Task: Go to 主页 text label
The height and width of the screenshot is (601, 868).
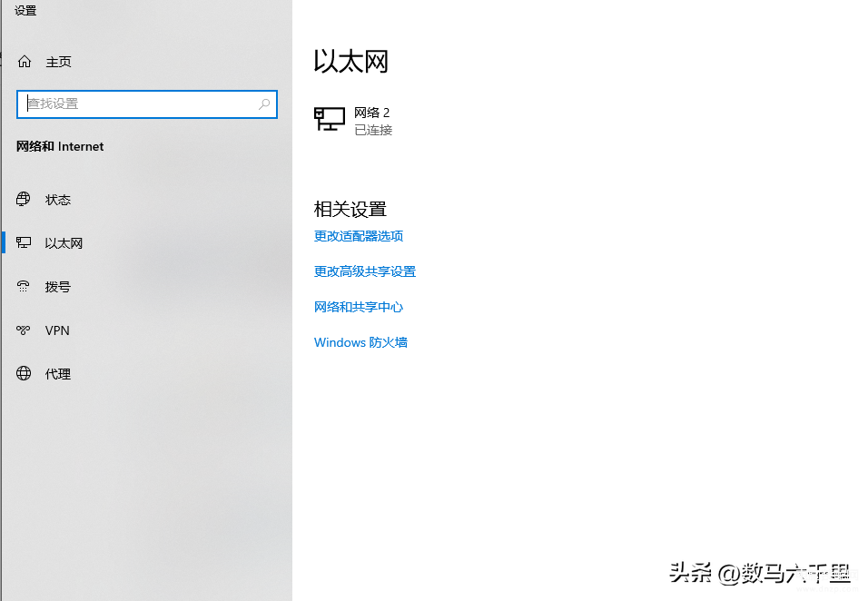Action: (58, 62)
